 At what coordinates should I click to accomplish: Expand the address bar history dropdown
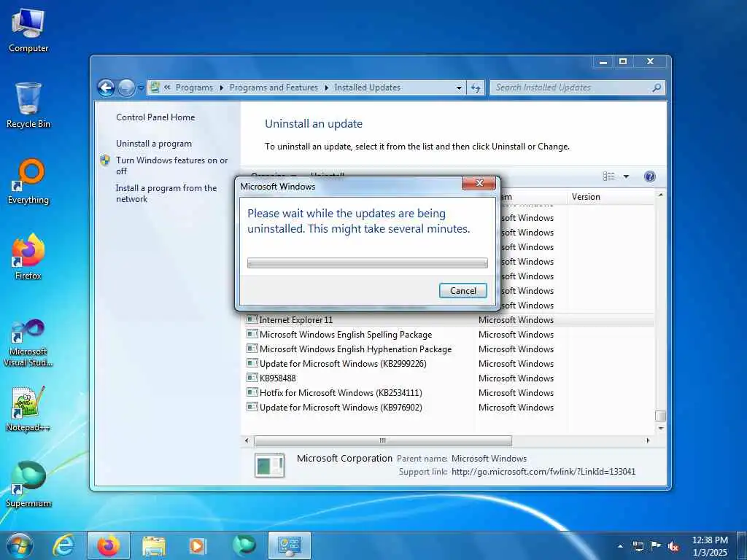coord(459,87)
